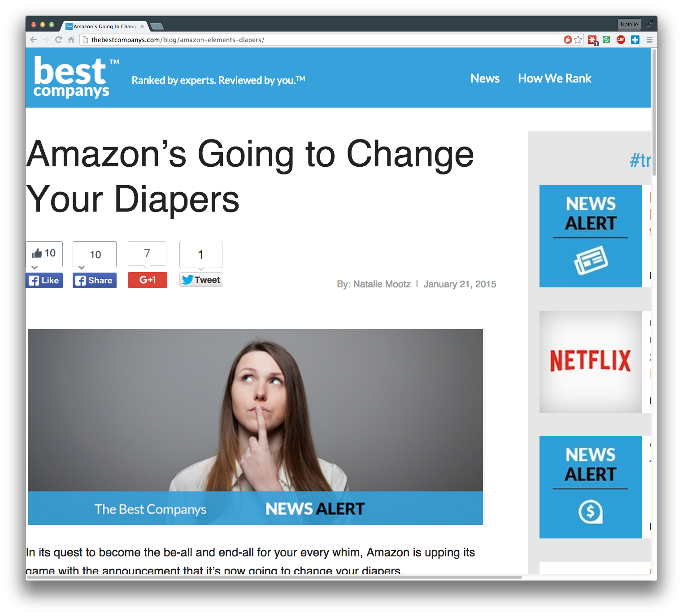Go to the browser home icon
The height and width of the screenshot is (616, 683).
coord(71,40)
